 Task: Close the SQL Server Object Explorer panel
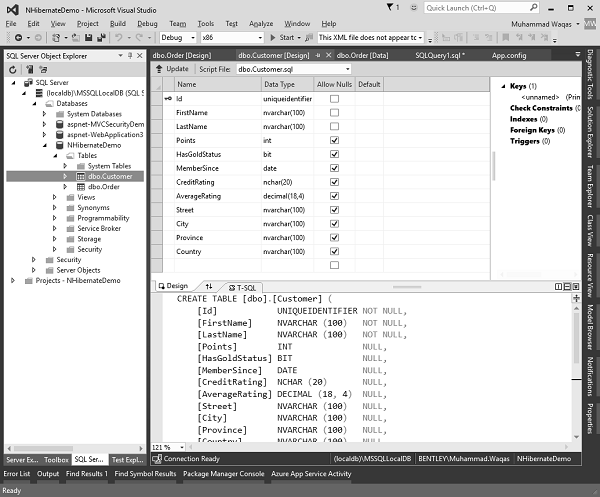point(140,55)
